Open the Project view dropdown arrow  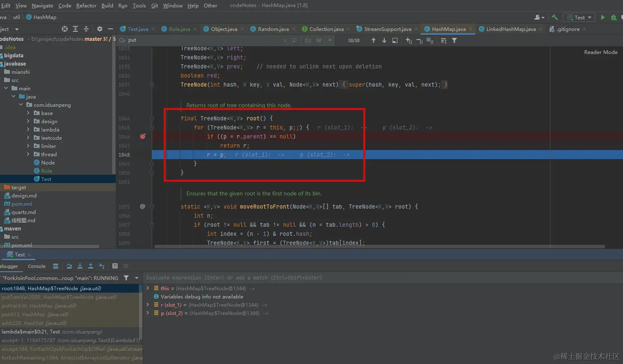click(17, 29)
